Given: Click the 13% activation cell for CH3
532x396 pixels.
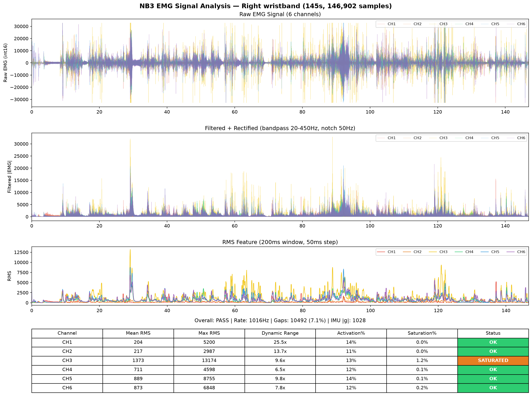Looking at the screenshot, I should (x=351, y=360).
